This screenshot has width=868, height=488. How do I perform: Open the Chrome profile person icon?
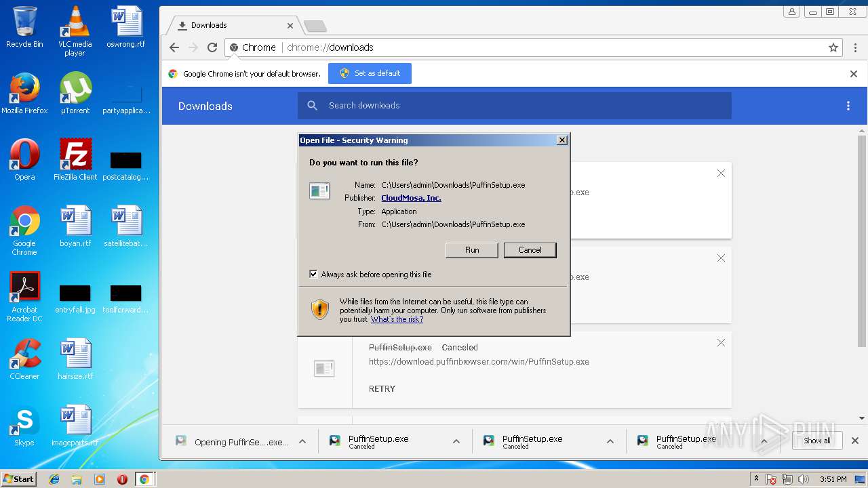click(x=791, y=12)
